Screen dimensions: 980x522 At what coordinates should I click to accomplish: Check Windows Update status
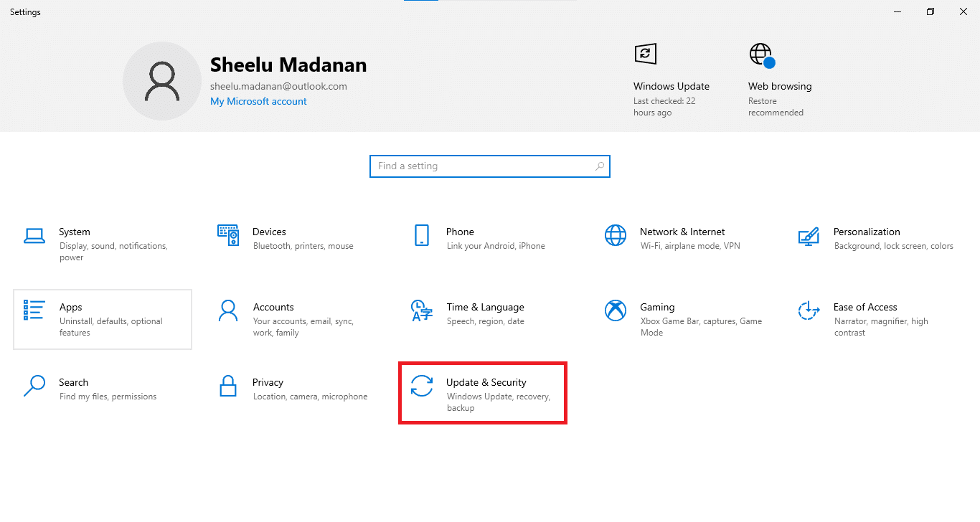pyautogui.click(x=671, y=79)
